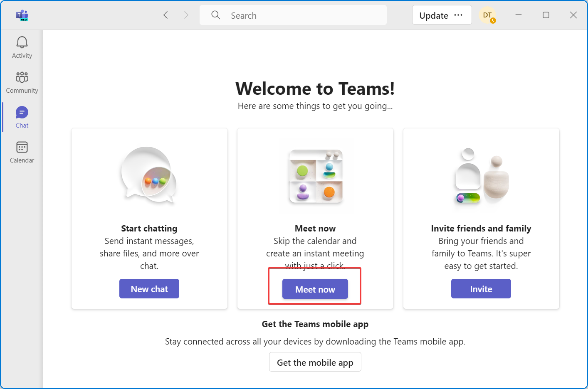The height and width of the screenshot is (389, 588).
Task: Click the search magnifier icon
Action: pyautogui.click(x=216, y=15)
